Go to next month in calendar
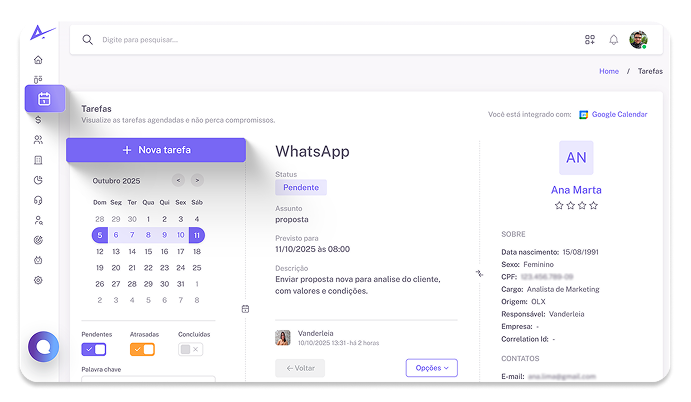The width and height of the screenshot is (691, 402). [x=197, y=180]
